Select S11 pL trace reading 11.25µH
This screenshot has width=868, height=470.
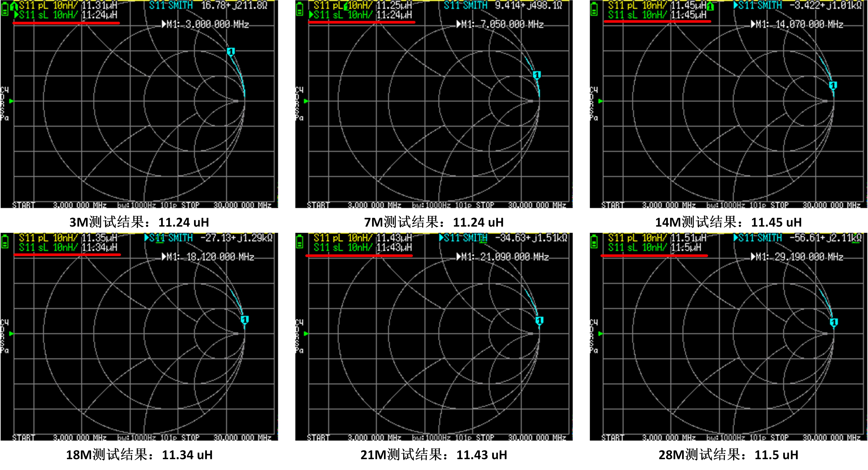363,5
